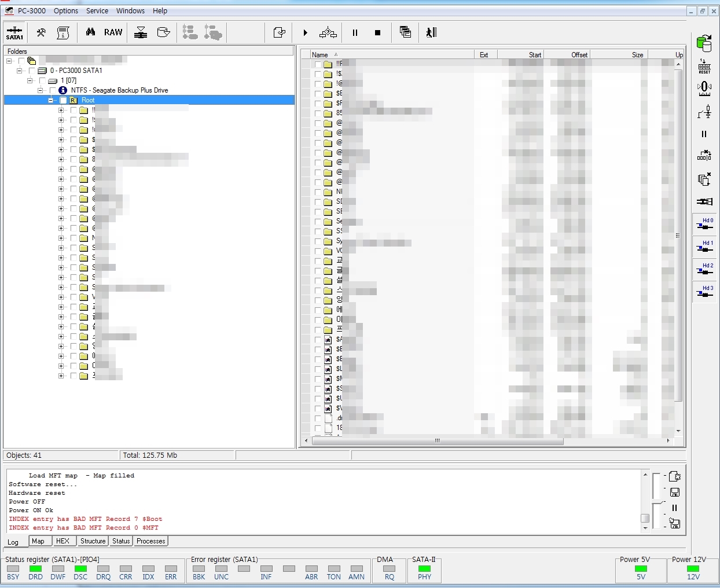The image size is (720, 588).
Task: Select the Hd 3 head icon
Action: point(704,292)
